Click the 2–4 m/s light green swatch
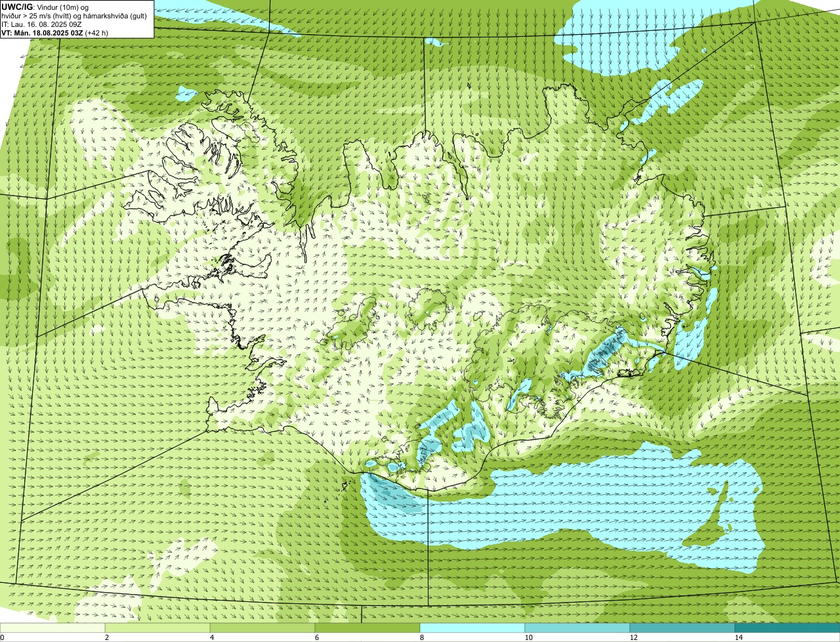 click(157, 628)
